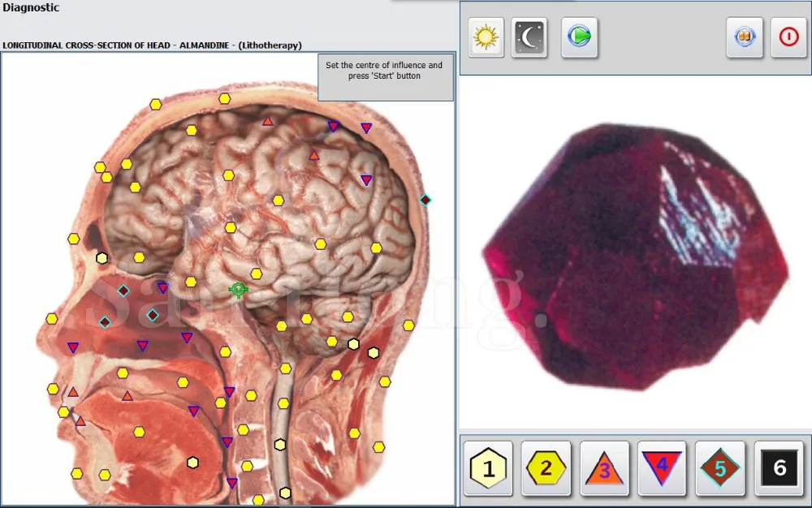Click the 'Set the centre of influence' message box
The height and width of the screenshot is (508, 812).
385,78
